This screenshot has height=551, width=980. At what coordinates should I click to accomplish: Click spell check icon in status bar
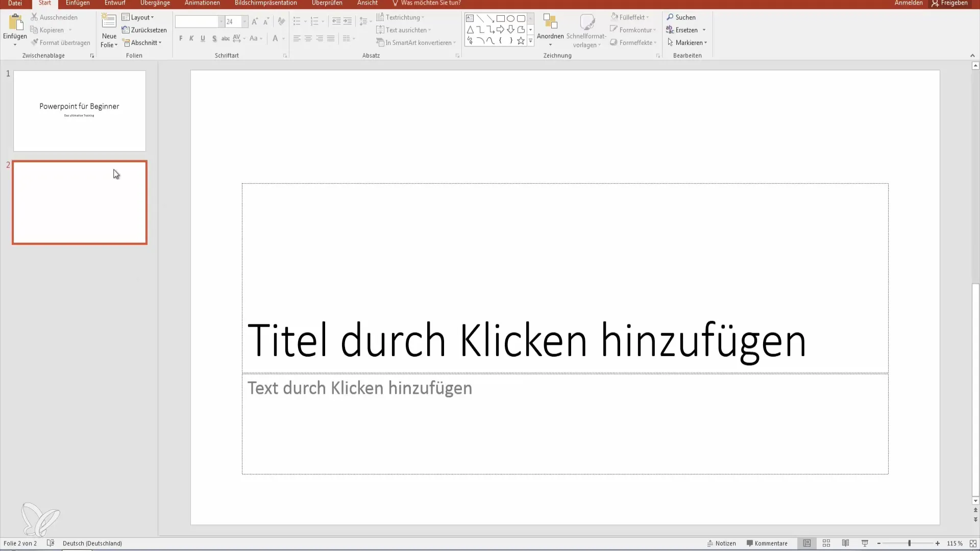click(51, 543)
